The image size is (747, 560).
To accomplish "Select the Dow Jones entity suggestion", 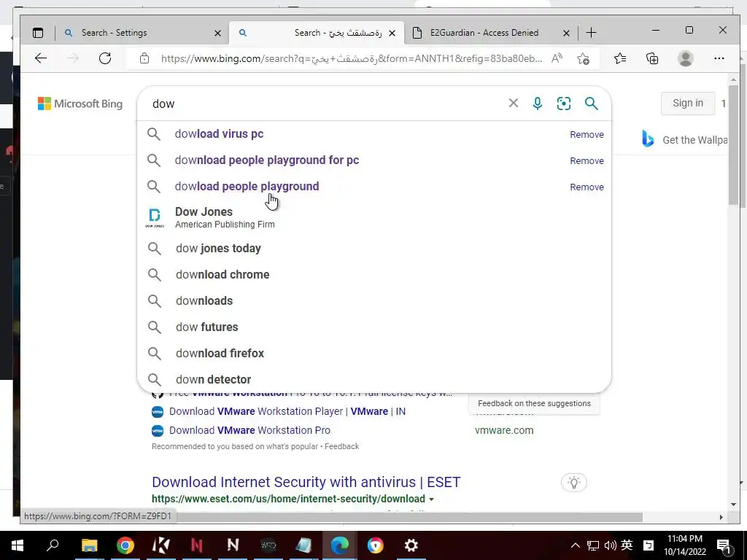I will 374,217.
